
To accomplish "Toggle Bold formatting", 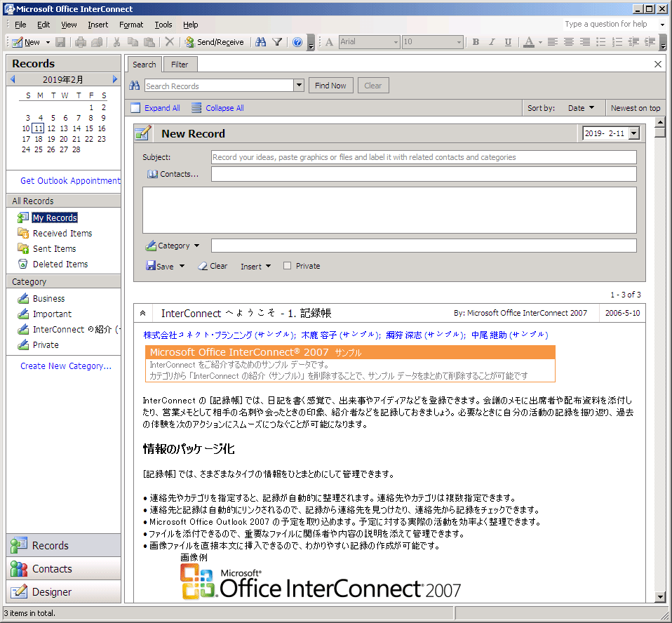I will coord(476,42).
